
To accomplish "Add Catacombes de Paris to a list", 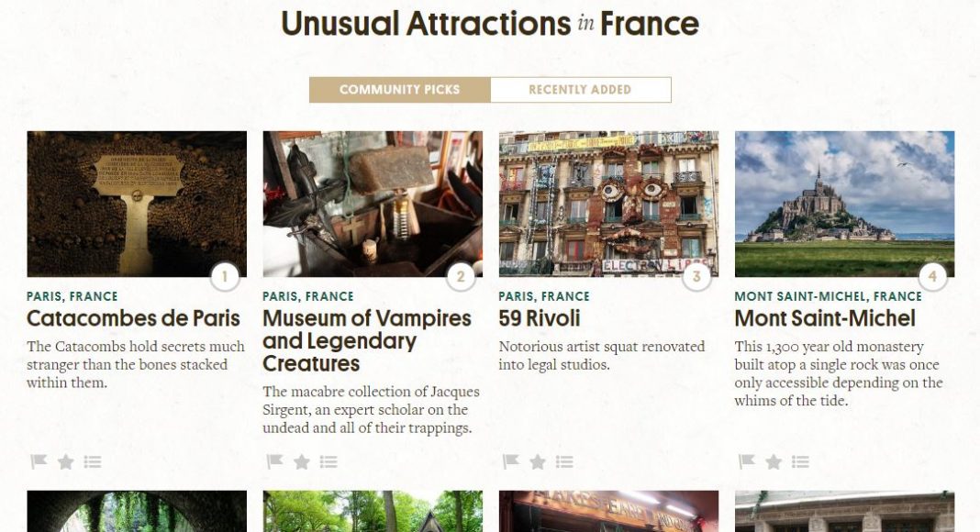I will 93,461.
